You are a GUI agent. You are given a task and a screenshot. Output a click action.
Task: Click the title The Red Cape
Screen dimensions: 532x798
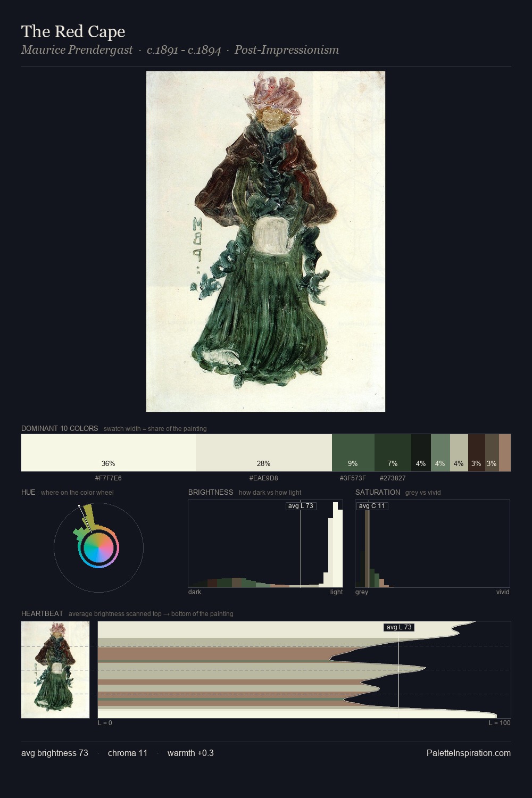coord(73,31)
